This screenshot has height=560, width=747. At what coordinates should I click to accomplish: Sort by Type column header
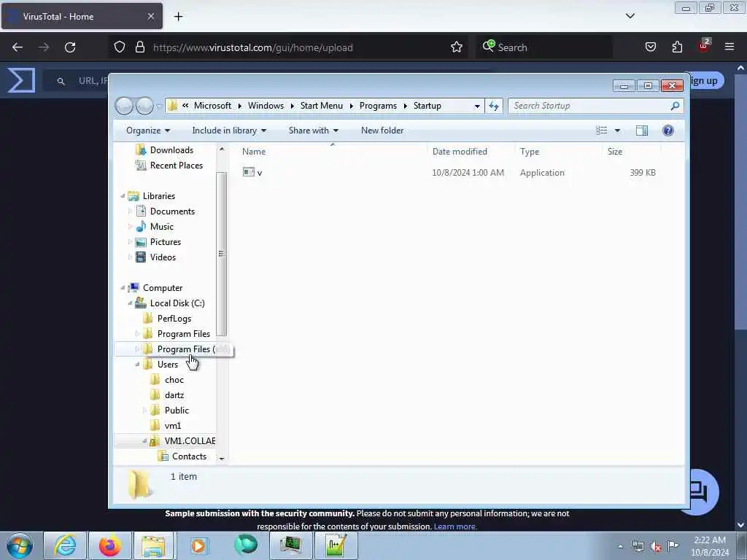[x=559, y=152]
